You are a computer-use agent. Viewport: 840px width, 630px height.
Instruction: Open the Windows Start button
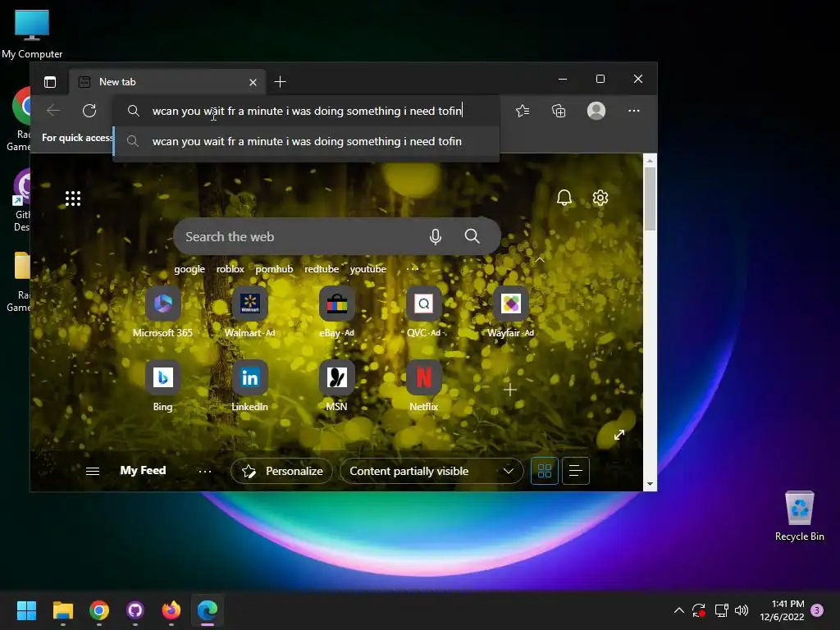coord(26,610)
